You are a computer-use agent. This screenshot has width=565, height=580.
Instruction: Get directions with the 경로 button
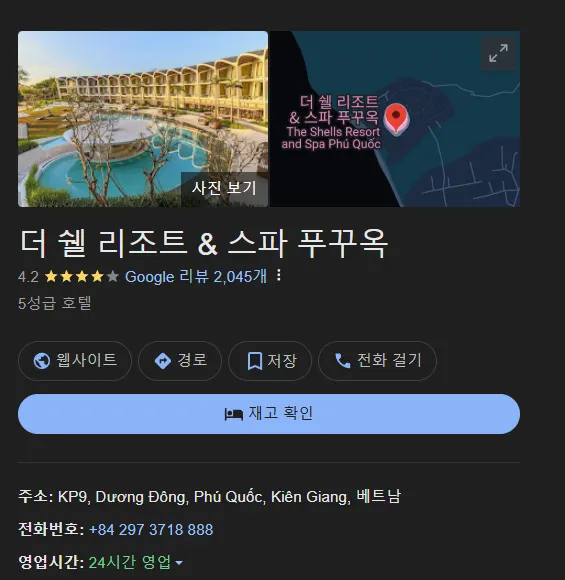tap(180, 361)
